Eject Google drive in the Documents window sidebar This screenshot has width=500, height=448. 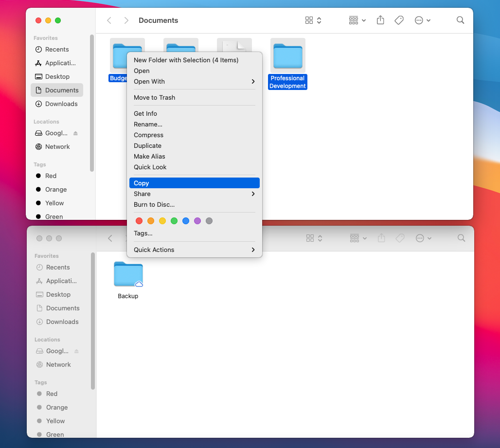[75, 133]
